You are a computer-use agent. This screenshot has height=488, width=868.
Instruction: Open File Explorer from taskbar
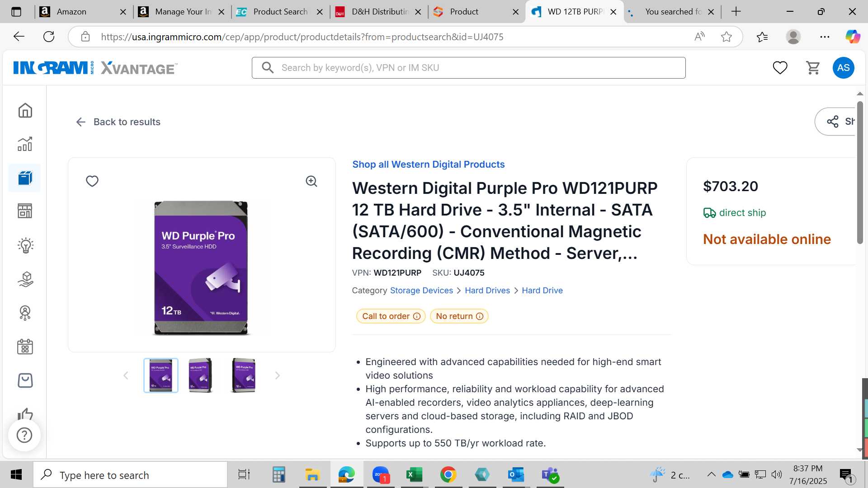click(312, 475)
